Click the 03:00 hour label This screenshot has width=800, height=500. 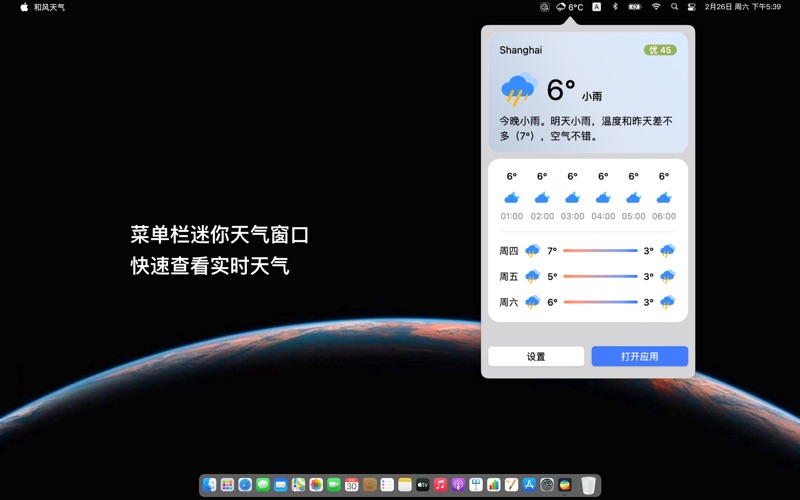pos(572,216)
